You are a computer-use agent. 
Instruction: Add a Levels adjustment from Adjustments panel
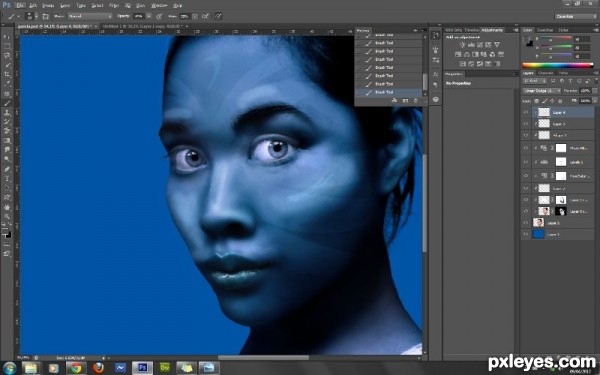pos(471,45)
